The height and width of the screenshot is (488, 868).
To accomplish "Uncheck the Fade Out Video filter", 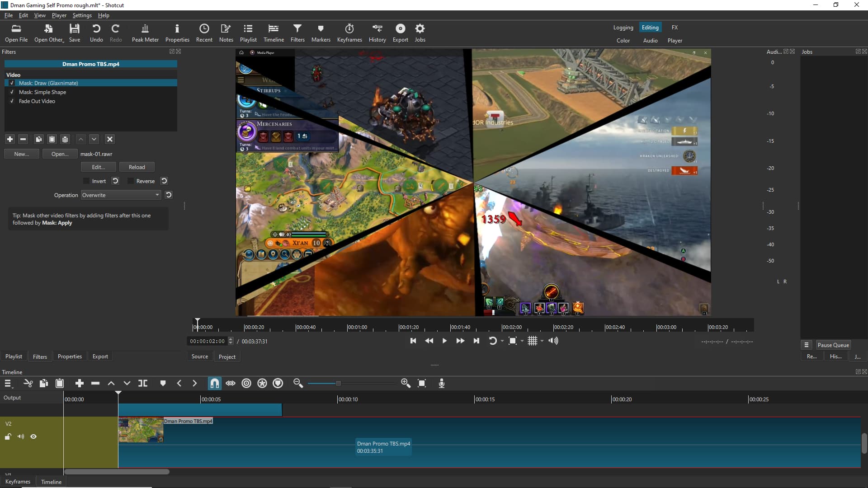I will (x=12, y=101).
